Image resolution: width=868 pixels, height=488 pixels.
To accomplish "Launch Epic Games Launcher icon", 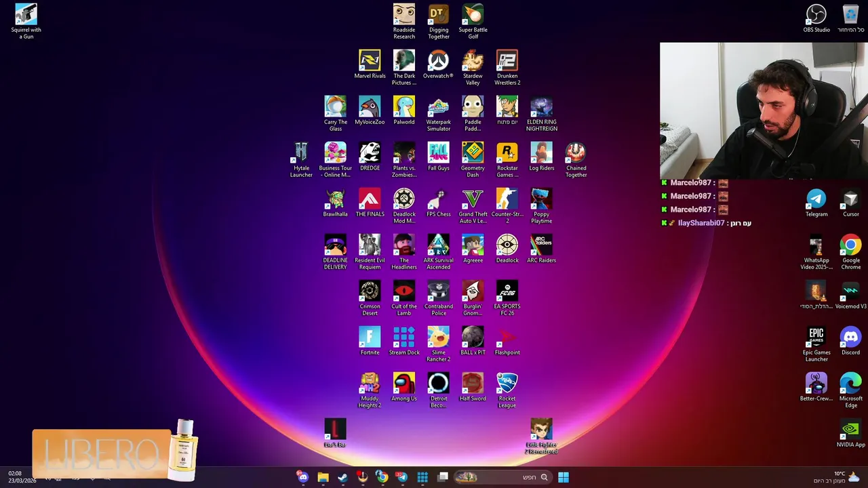I will point(816,344).
